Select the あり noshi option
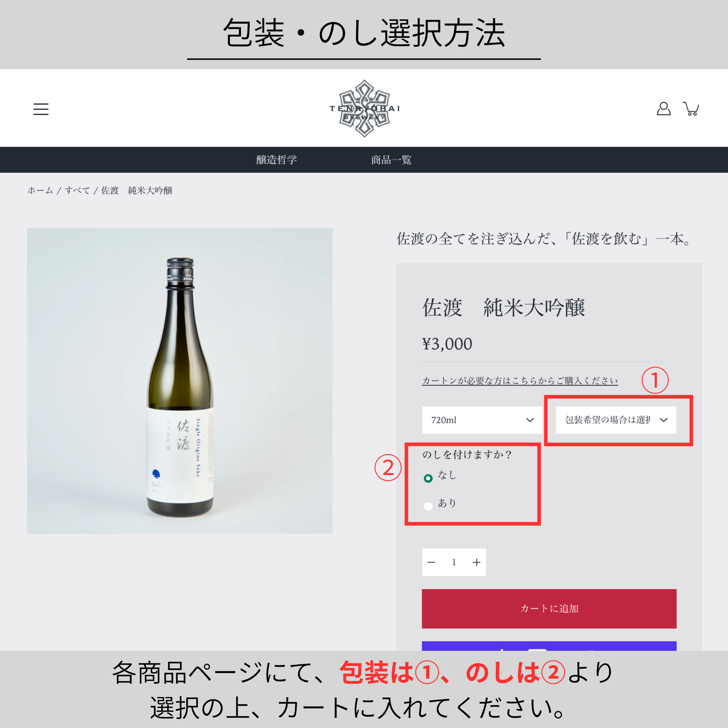Screen dimensions: 728x728 pyautogui.click(x=428, y=506)
